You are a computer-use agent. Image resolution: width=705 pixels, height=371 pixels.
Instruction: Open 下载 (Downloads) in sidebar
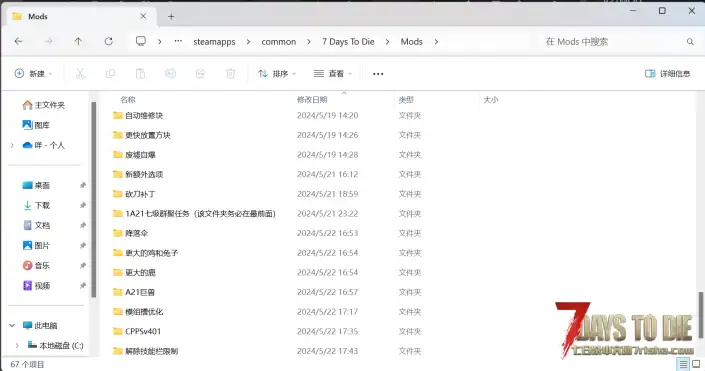pos(36,205)
